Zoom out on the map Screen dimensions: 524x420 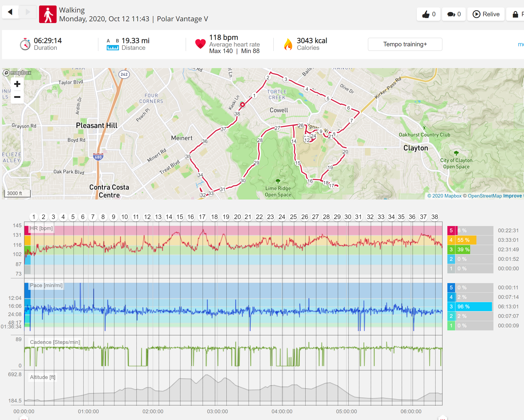17,97
